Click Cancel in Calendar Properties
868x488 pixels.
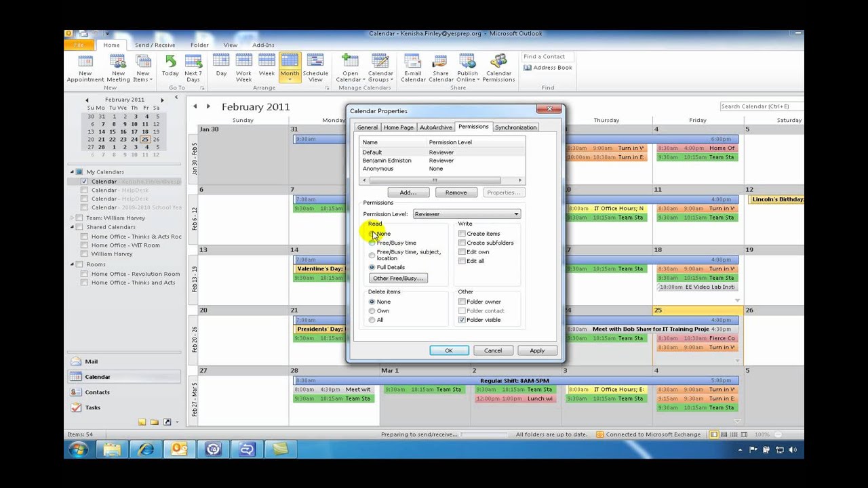(x=493, y=350)
